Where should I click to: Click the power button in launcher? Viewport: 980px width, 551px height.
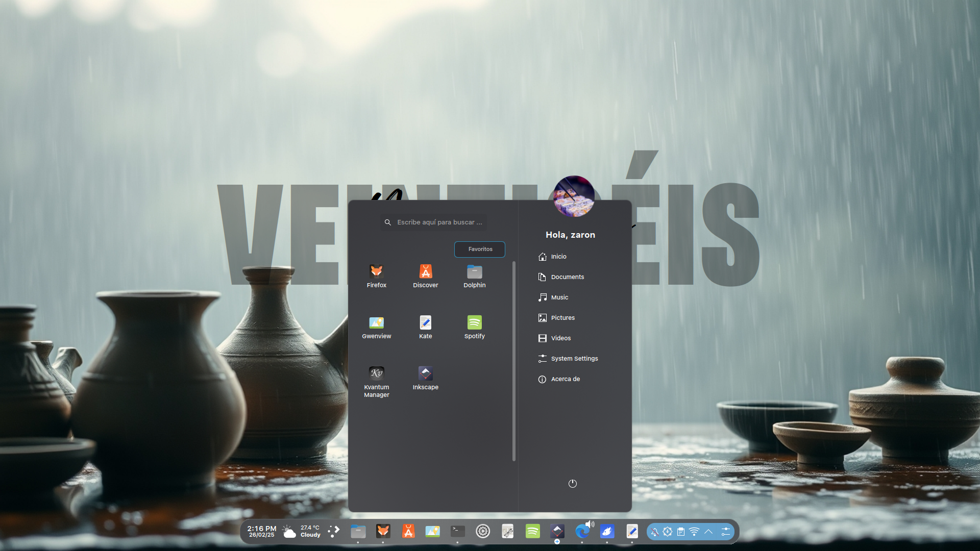(x=573, y=484)
